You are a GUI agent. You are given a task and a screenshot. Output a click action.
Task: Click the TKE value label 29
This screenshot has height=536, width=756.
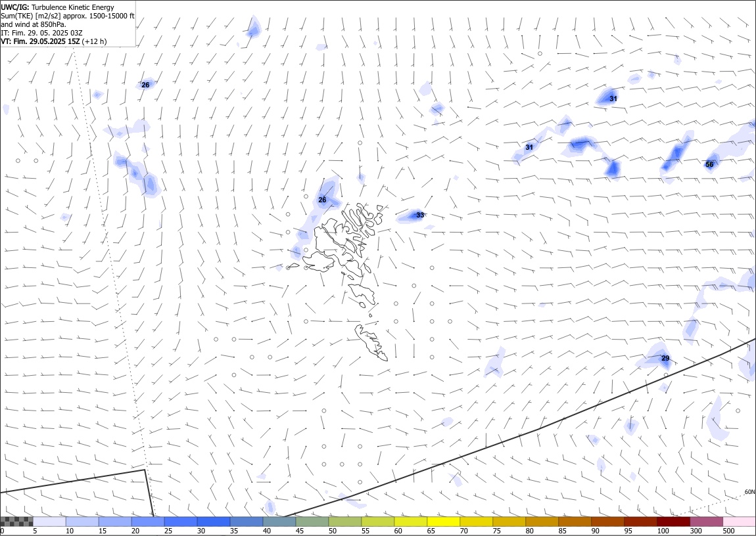pyautogui.click(x=665, y=358)
